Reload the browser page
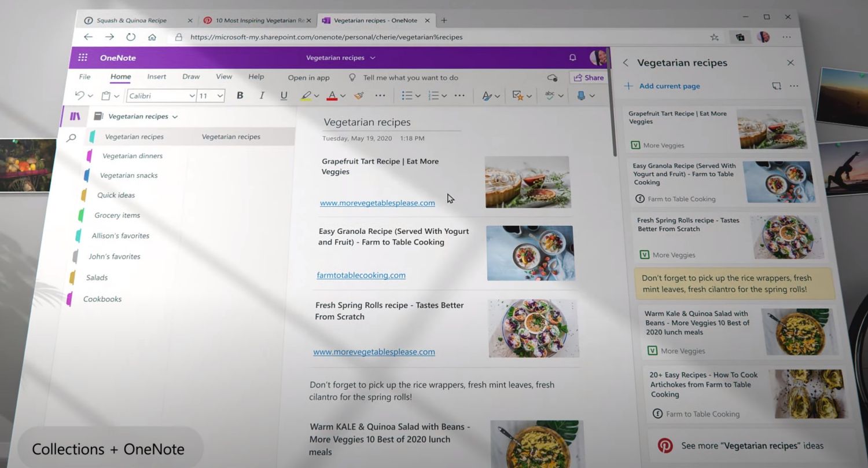 (x=131, y=37)
